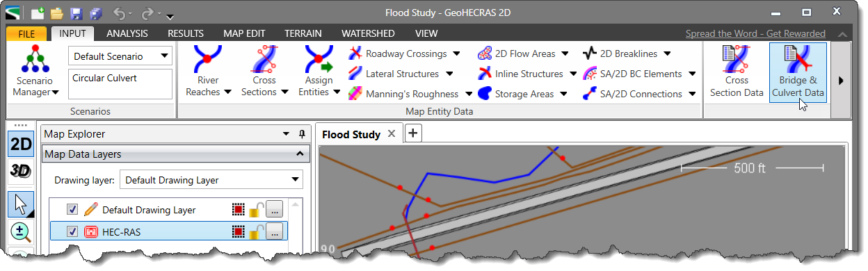This screenshot has width=868, height=271.
Task: Click the layer list scroll up arrow
Action: 296,206
